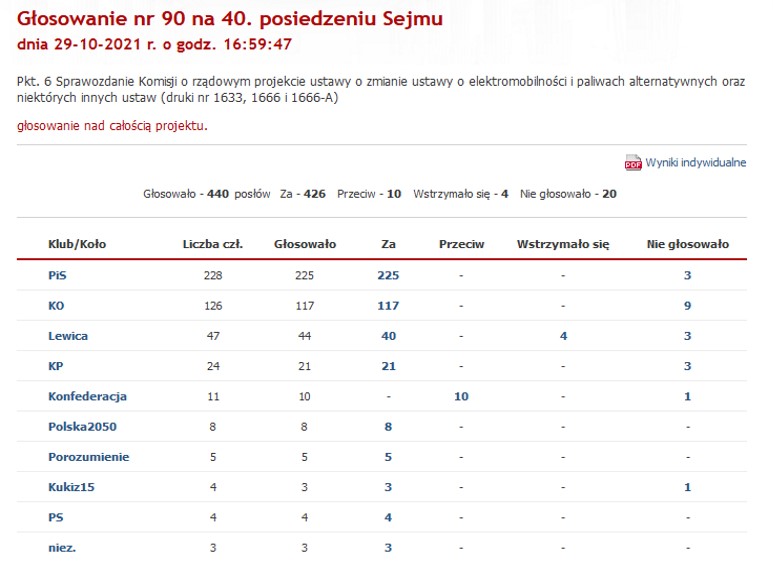Image resolution: width=773 pixels, height=570 pixels.
Task: View the 9 KO non-voters
Action: coord(687,306)
